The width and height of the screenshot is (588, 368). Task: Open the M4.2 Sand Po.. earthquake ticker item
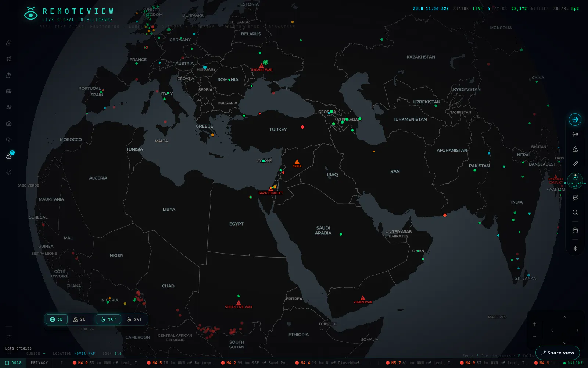click(x=255, y=363)
